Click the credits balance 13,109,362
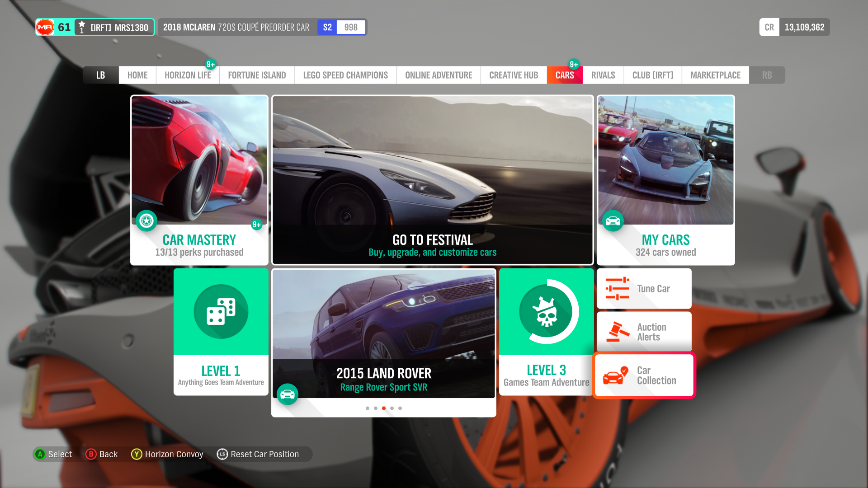The image size is (868, 488). click(805, 27)
